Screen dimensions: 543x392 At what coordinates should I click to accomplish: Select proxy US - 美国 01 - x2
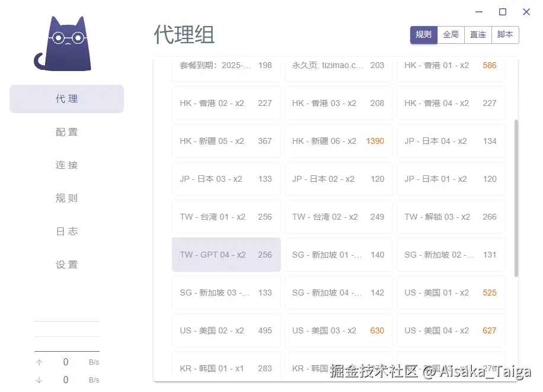coord(451,293)
